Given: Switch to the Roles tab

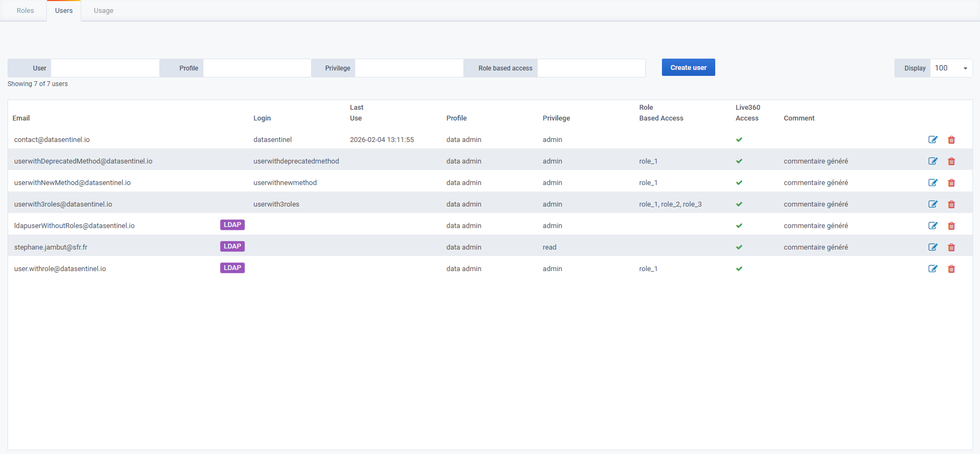Looking at the screenshot, I should coord(25,11).
